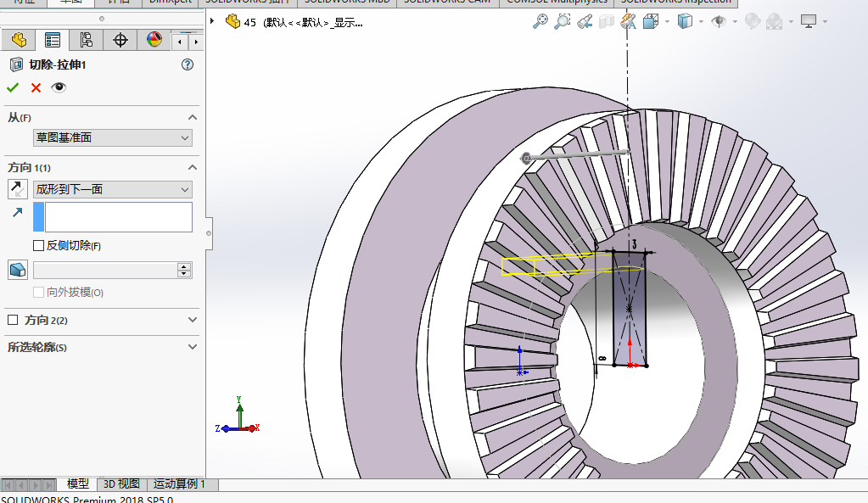
Task: Click the first-tab arrow at the bottom
Action: pyautogui.click(x=8, y=485)
